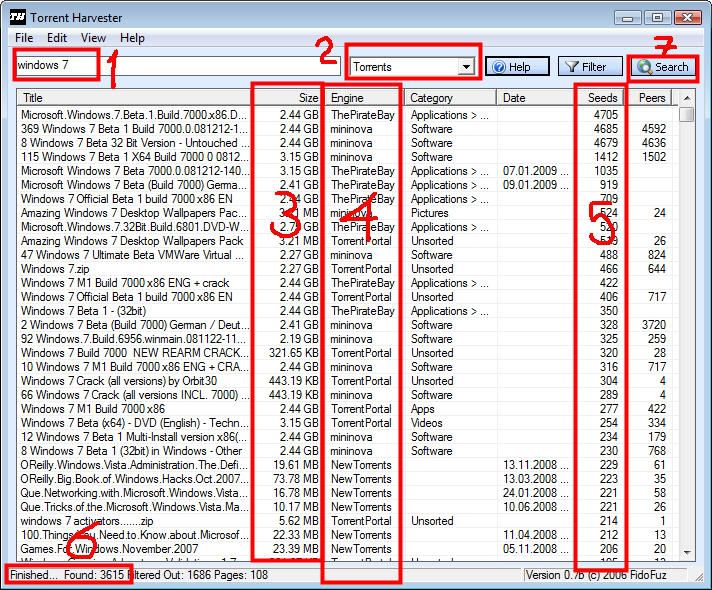
Task: Open the View menu
Action: pos(93,38)
